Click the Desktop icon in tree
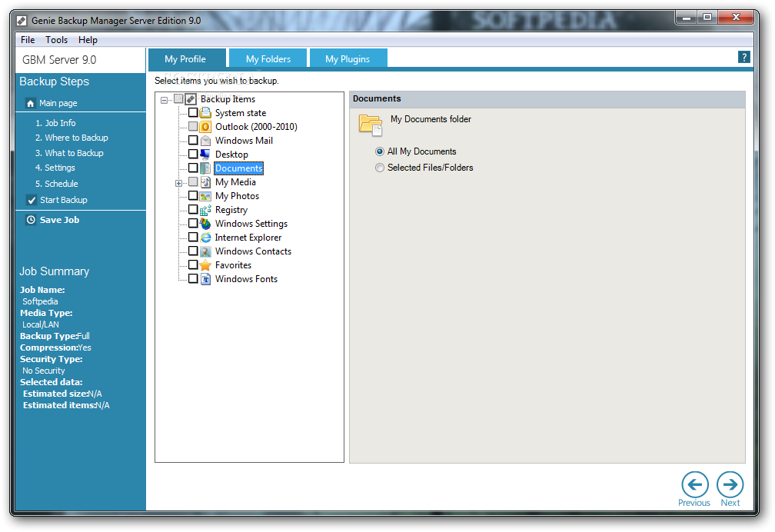The height and width of the screenshot is (532, 775). pyautogui.click(x=205, y=155)
